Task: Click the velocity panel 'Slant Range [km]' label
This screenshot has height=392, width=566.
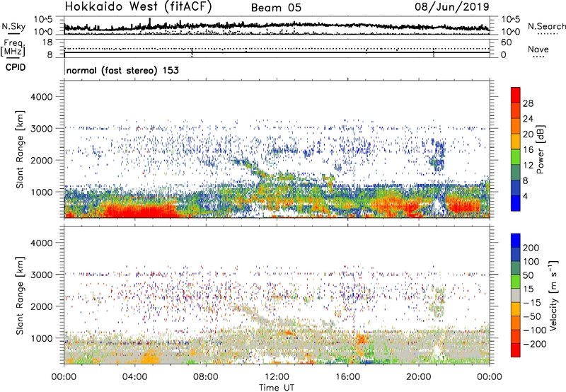Action: coord(20,295)
